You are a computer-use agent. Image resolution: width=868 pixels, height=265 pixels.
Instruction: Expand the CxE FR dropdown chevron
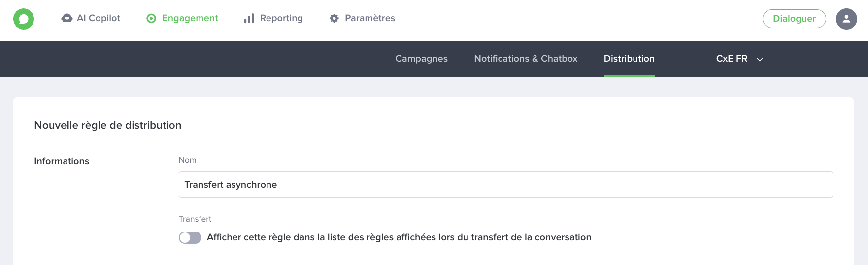point(760,59)
